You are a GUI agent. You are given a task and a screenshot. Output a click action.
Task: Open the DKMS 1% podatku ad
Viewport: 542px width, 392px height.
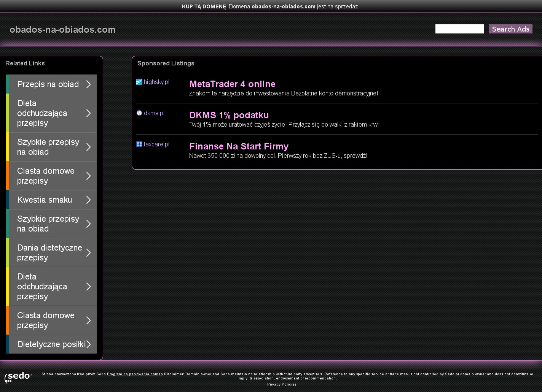(229, 115)
